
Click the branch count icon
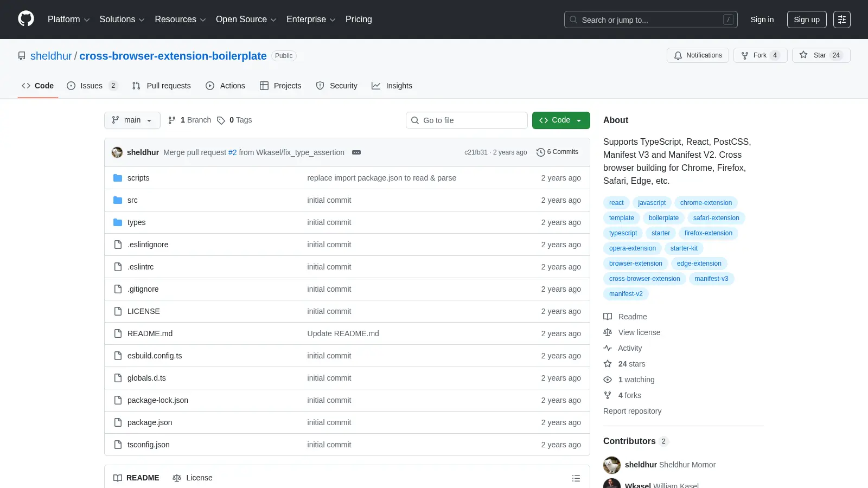pyautogui.click(x=172, y=120)
